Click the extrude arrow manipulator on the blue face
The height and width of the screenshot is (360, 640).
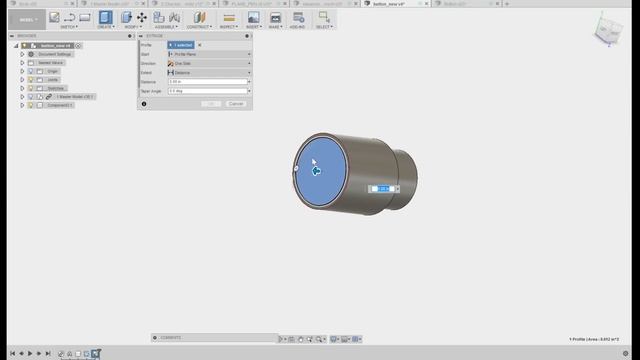click(316, 171)
